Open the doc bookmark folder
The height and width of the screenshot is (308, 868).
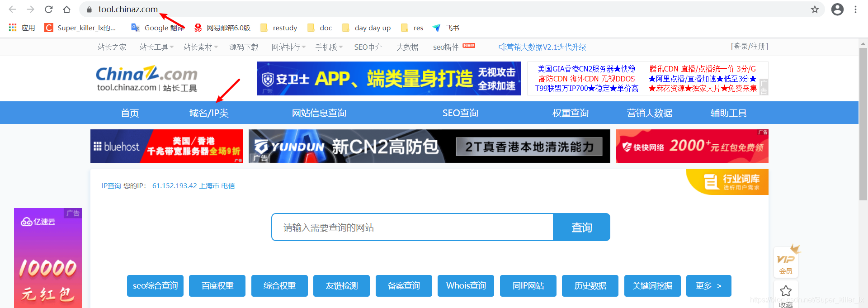coord(320,28)
